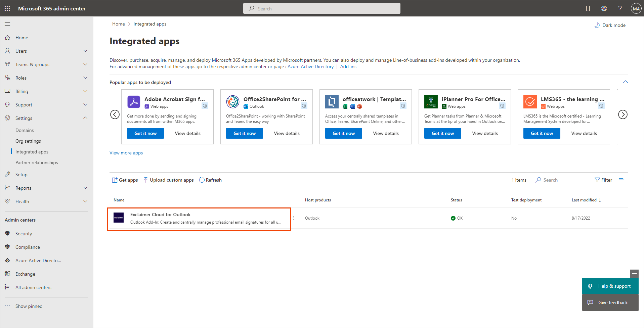Open the Security admin center
The width and height of the screenshot is (644, 328).
[x=24, y=234]
